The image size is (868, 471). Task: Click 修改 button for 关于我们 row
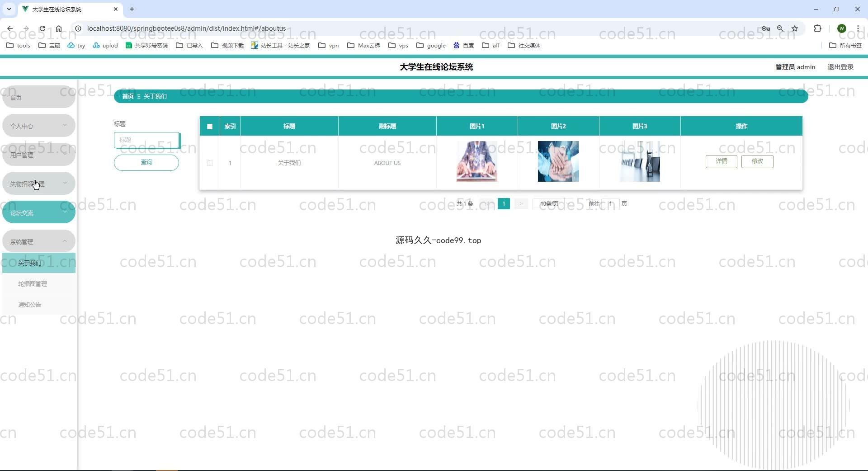point(757,161)
